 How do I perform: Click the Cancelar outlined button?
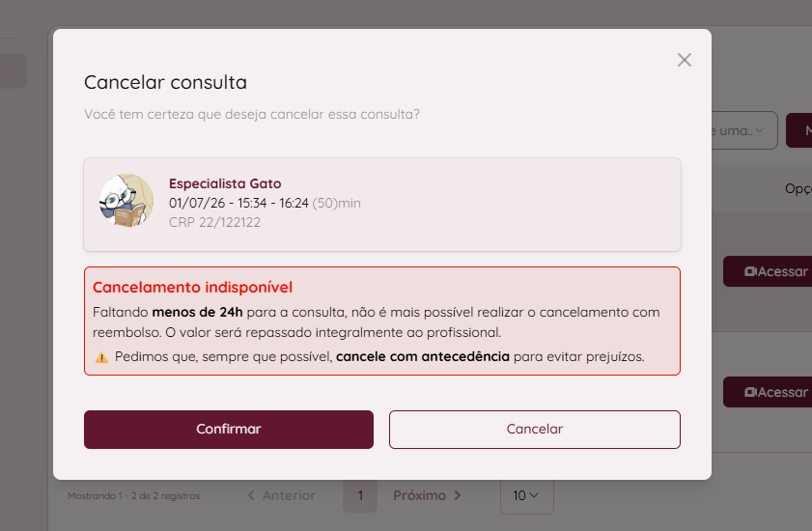tap(535, 430)
